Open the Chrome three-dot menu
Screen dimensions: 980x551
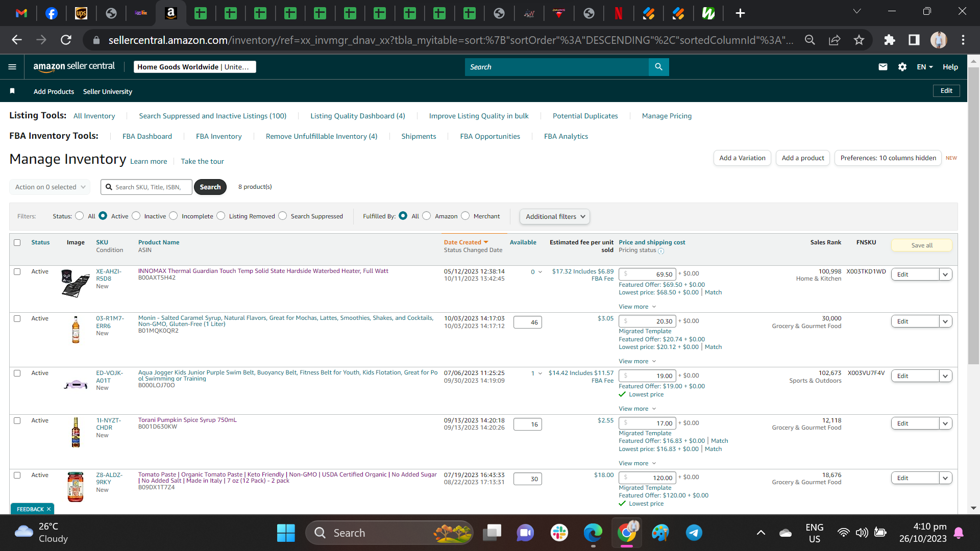pos(963,40)
